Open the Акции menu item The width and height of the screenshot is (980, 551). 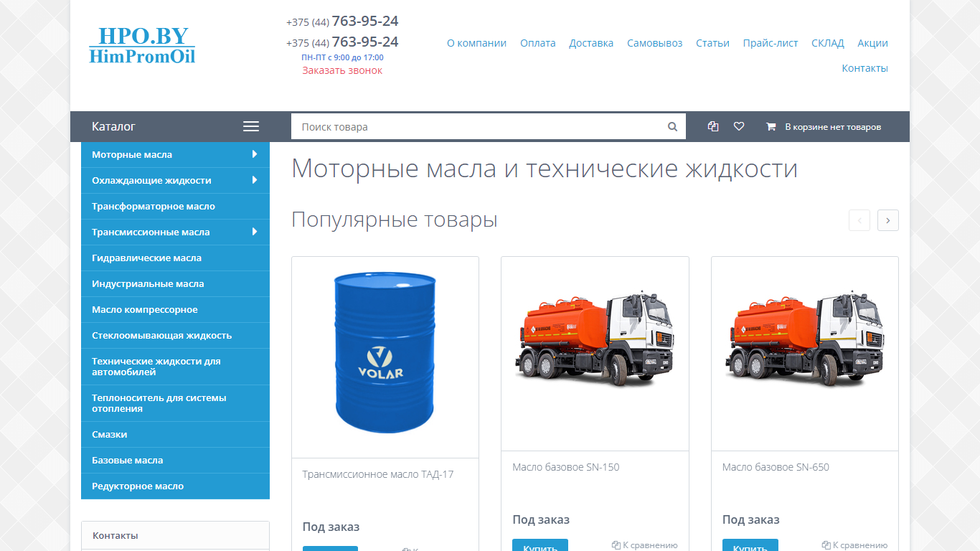pos(872,43)
